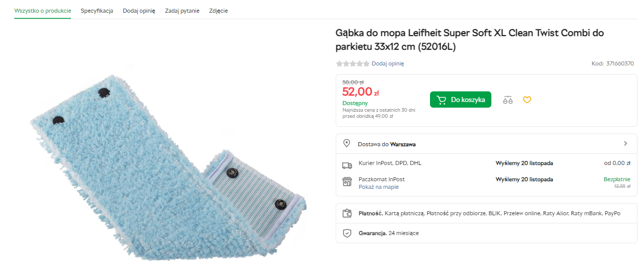Click the compare product scales icon
644x265 pixels.
508,100
